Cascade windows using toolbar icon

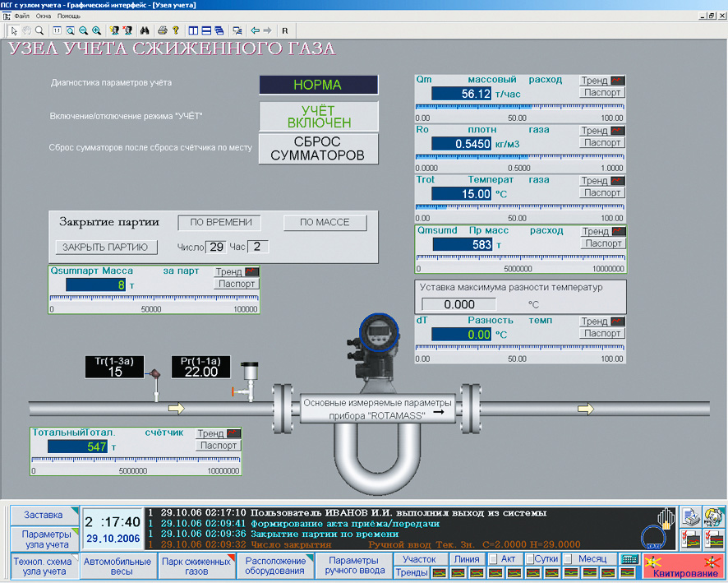(x=219, y=30)
